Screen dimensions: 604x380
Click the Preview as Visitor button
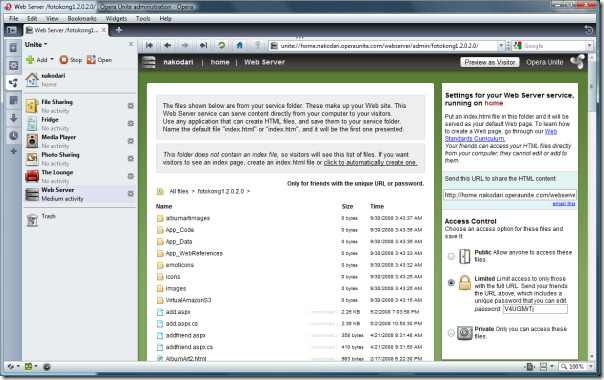pos(490,62)
